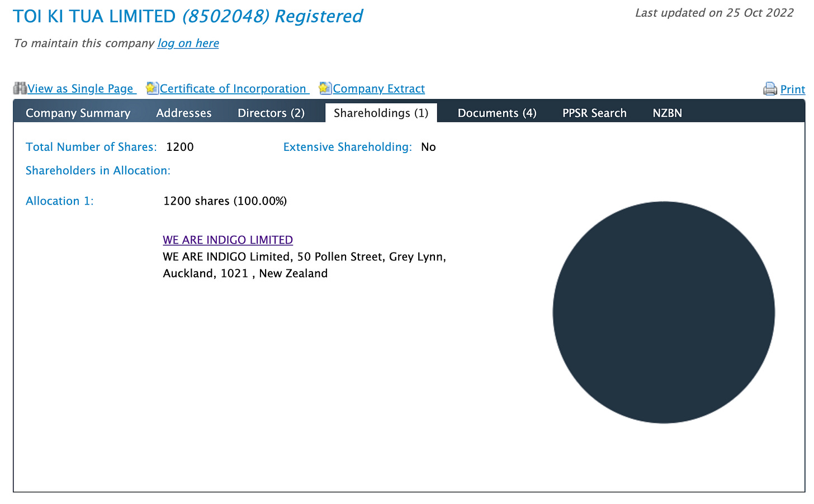This screenshot has height=504, width=814.
Task: Go to the PPSR Search tab
Action: [594, 113]
